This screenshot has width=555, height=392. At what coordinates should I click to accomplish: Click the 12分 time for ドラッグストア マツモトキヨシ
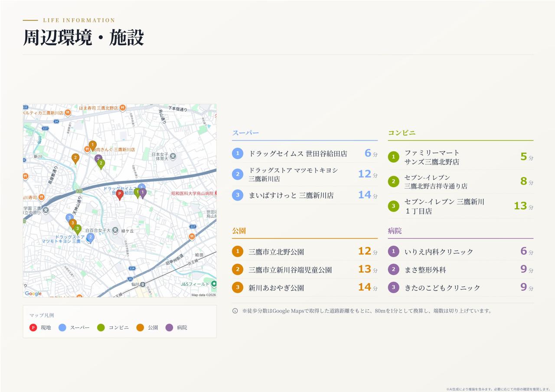coord(368,174)
